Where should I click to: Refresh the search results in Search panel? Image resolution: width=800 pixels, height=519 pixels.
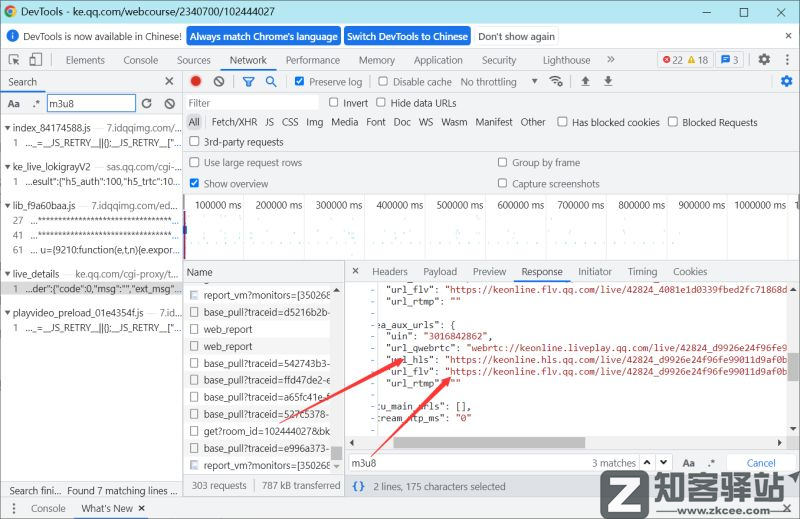(x=147, y=103)
